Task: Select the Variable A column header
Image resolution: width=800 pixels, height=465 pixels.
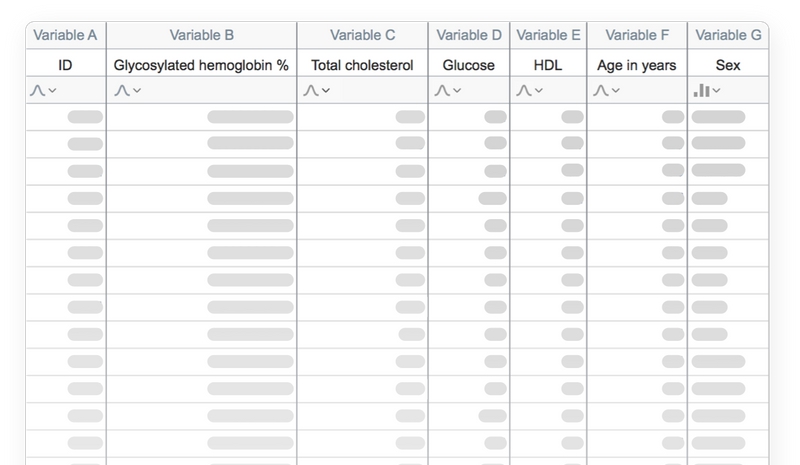Action: 65,35
